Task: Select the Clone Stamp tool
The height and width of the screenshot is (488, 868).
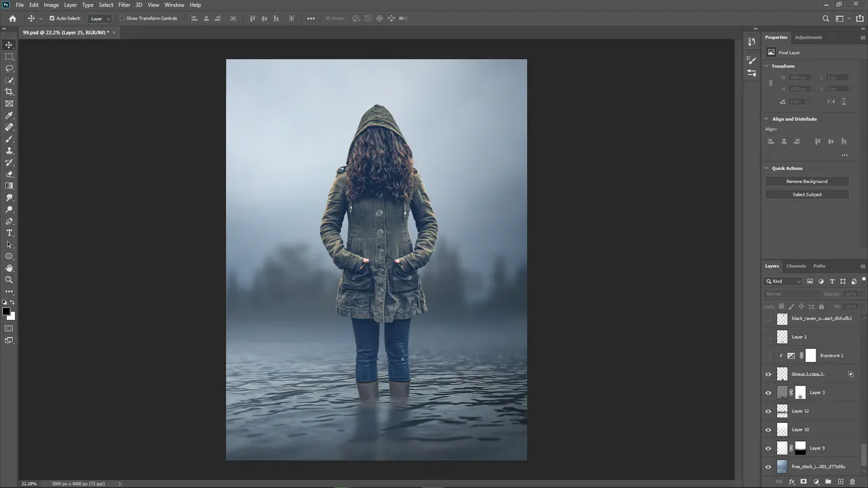Action: pos(9,150)
